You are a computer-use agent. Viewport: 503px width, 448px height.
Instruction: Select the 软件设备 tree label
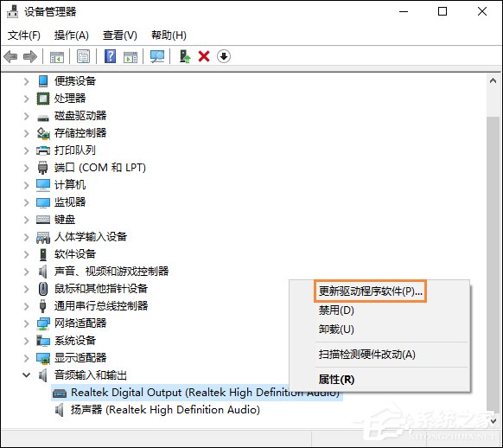[x=75, y=254]
